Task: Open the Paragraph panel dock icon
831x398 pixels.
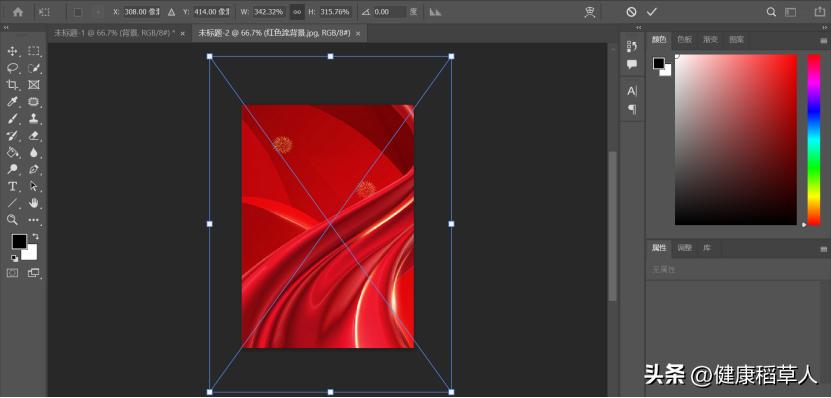Action: pos(632,109)
